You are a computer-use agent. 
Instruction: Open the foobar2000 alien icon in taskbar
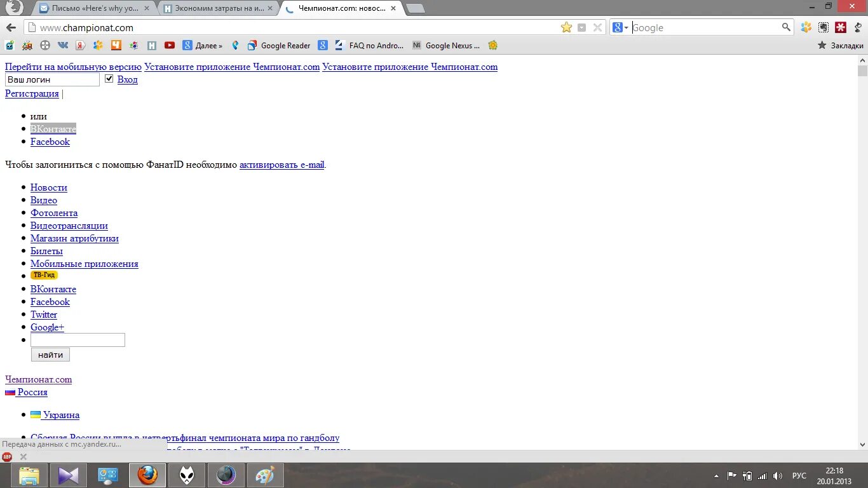(x=187, y=475)
